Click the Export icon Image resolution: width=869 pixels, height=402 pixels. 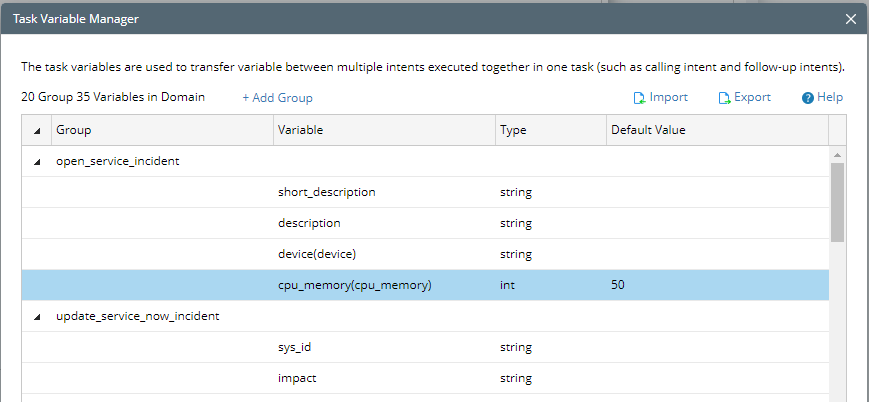pos(724,98)
